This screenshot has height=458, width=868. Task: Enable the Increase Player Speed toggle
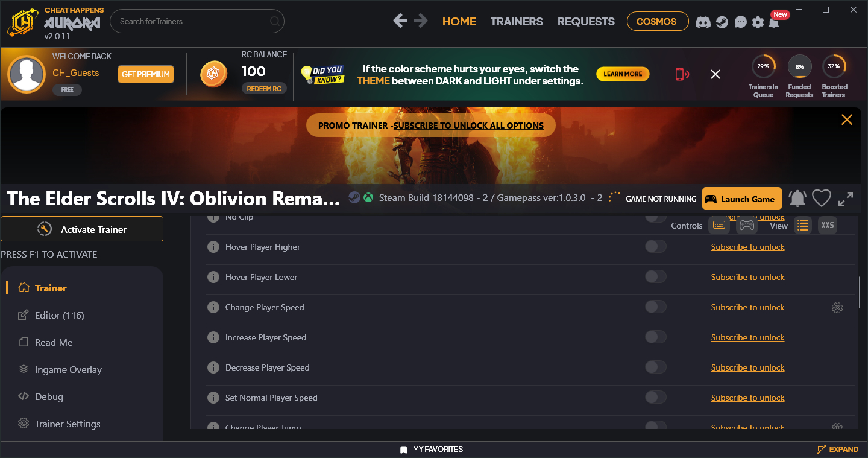(655, 337)
